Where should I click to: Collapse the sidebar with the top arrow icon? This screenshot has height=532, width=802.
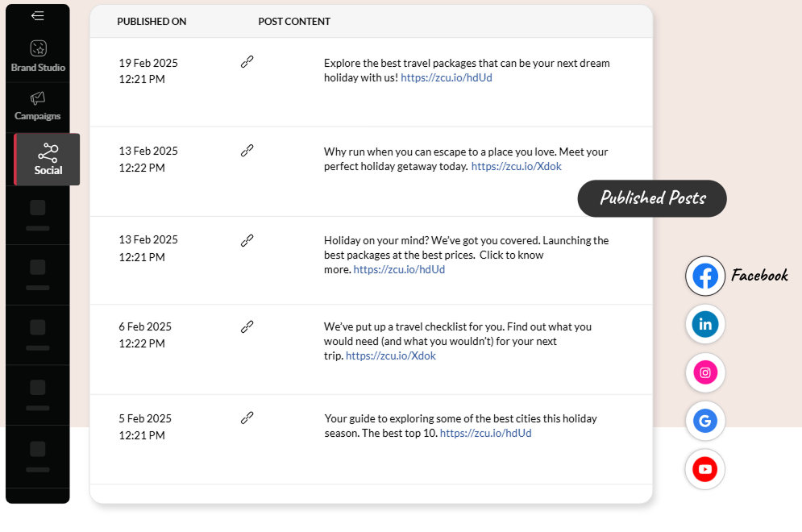point(38,16)
